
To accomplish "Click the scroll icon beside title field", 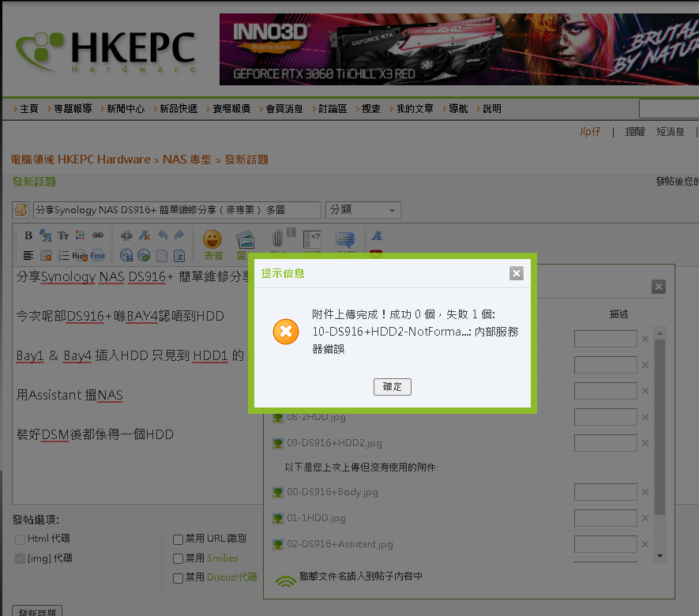I will point(21,210).
